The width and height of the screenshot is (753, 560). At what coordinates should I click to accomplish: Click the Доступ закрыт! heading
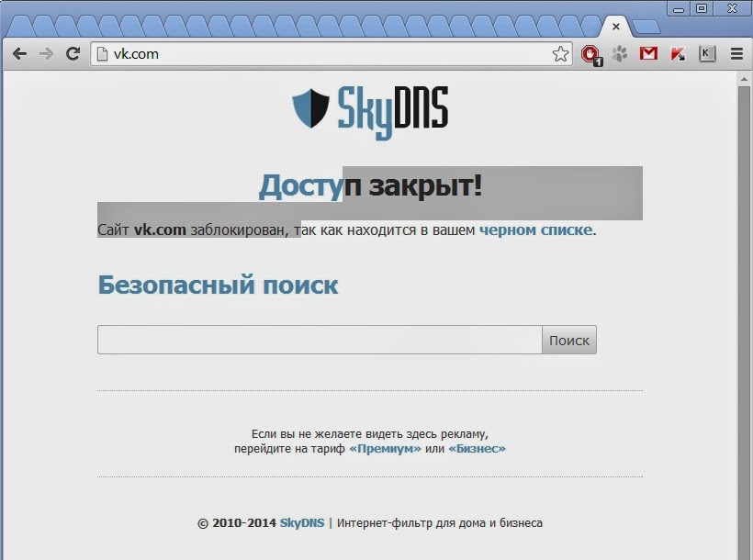370,185
